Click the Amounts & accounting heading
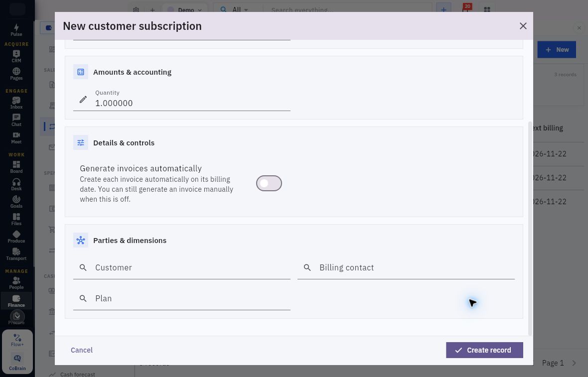588x377 pixels. click(133, 72)
